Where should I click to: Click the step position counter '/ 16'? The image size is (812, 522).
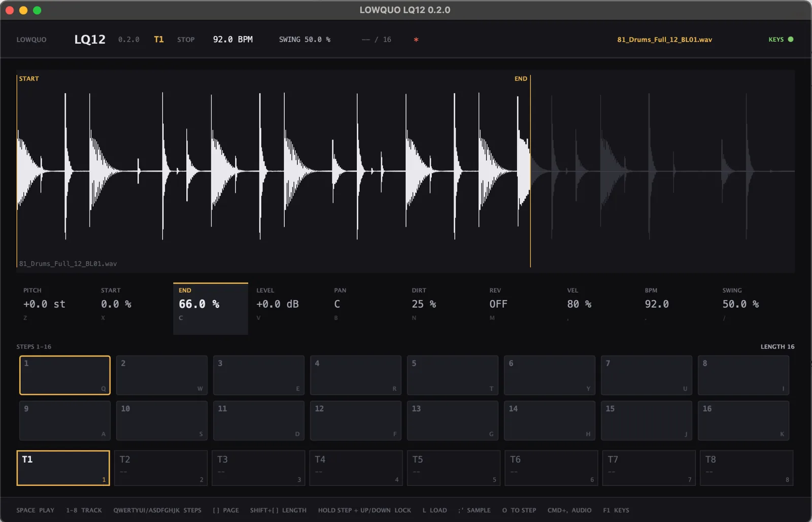tap(377, 40)
